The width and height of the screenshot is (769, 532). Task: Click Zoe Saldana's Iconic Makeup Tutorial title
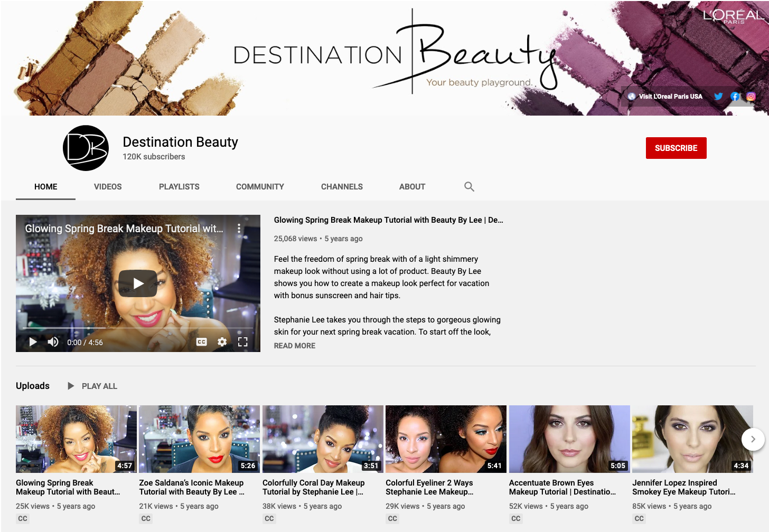pos(192,487)
